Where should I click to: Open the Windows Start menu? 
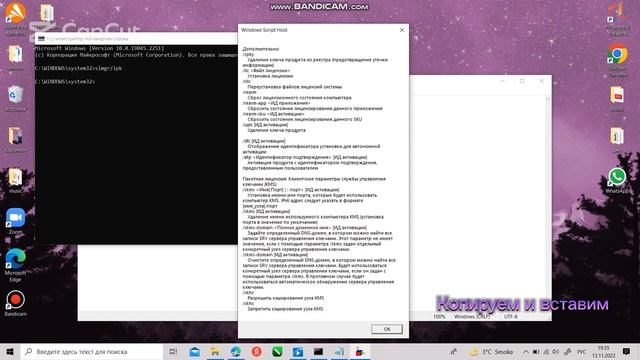coord(10,351)
